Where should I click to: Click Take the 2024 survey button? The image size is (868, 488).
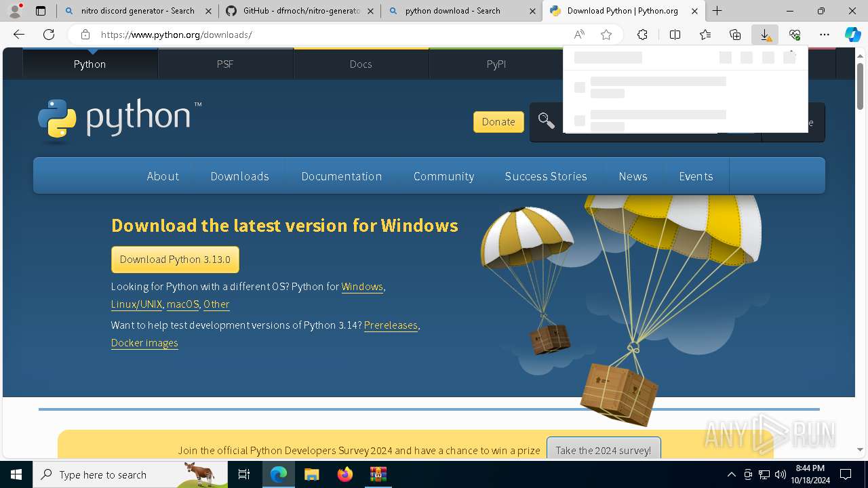[x=604, y=450]
